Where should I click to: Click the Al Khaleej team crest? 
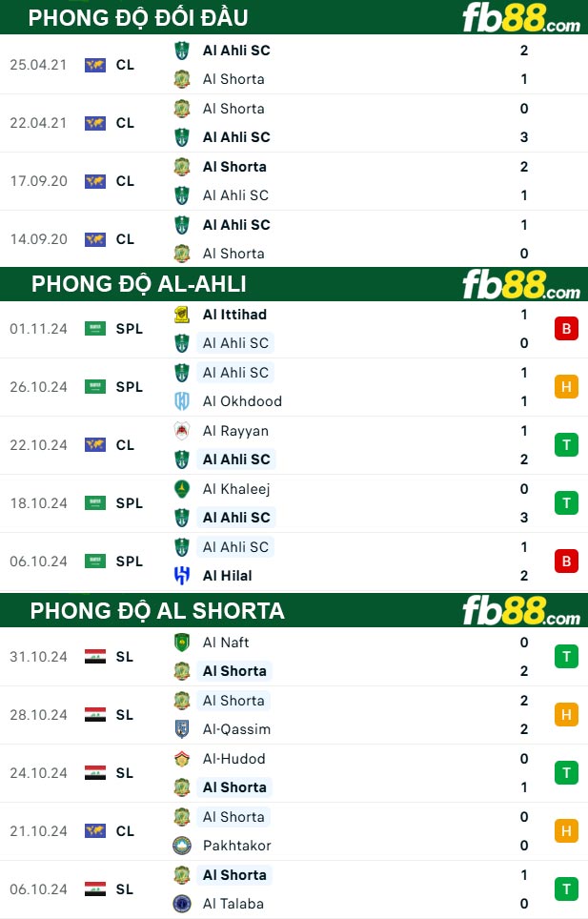pos(181,489)
